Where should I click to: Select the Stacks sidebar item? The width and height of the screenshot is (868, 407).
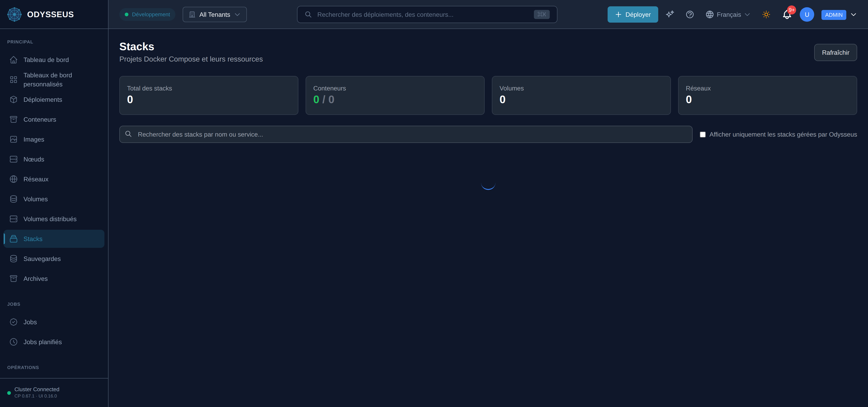coord(54,239)
